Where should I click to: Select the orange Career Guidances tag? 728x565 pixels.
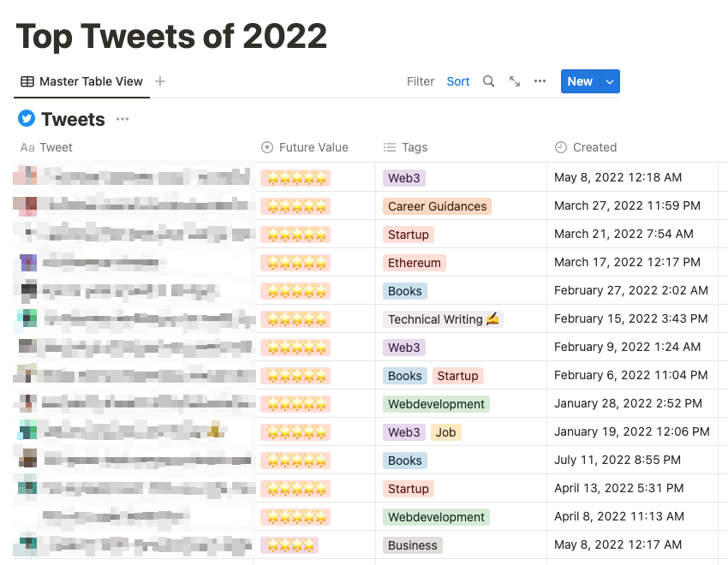point(437,206)
